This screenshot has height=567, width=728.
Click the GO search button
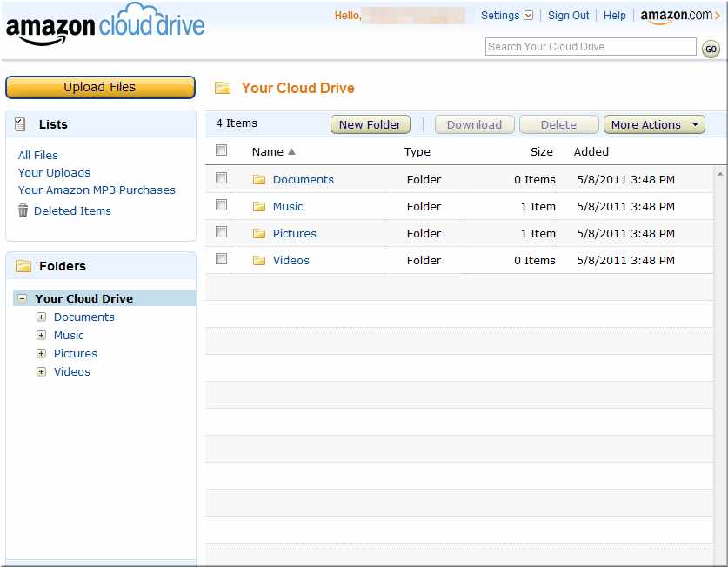(711, 49)
